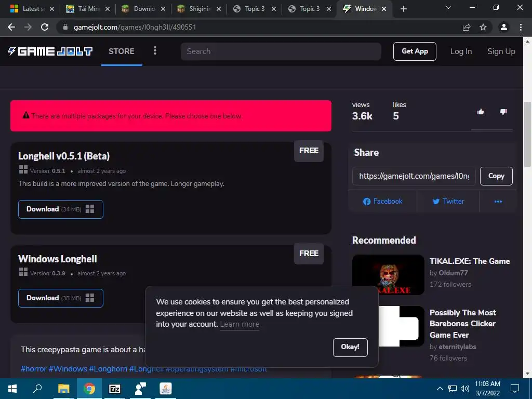Image resolution: width=532 pixels, height=399 pixels.
Task: Bookmark this page with star icon
Action: (x=483, y=27)
